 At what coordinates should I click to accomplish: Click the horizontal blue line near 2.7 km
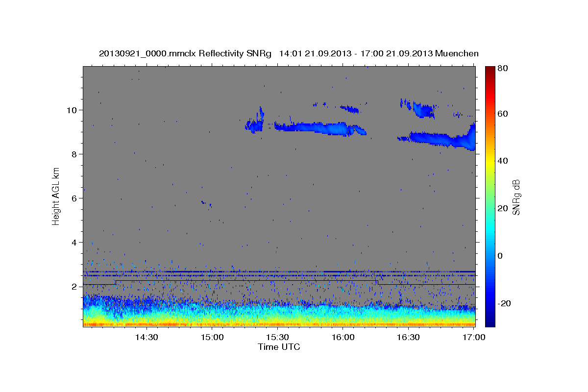[279, 271]
